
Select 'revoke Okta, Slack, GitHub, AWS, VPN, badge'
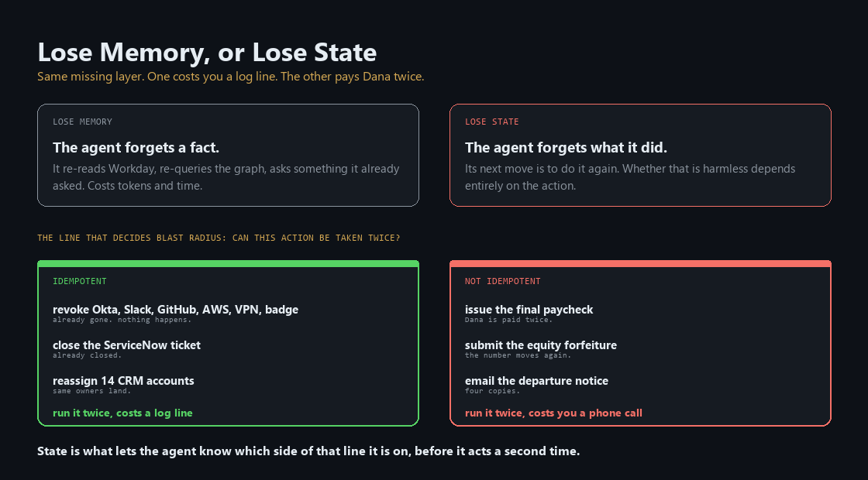pos(175,310)
